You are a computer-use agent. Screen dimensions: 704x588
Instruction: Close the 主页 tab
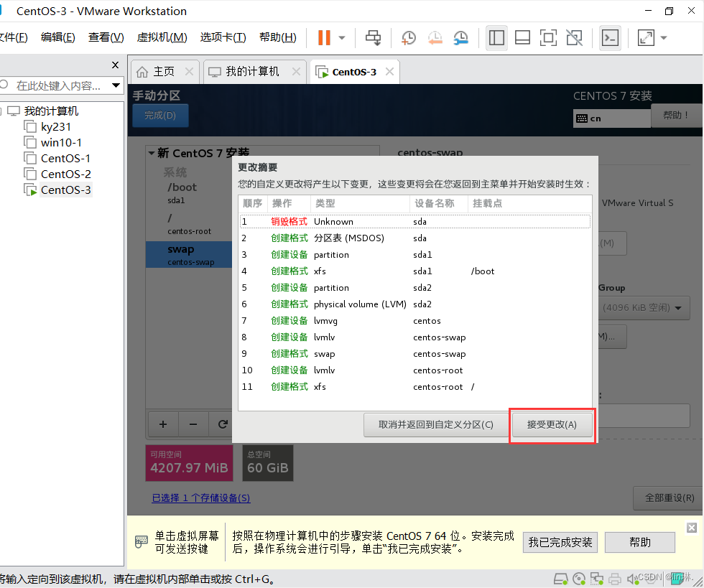189,71
